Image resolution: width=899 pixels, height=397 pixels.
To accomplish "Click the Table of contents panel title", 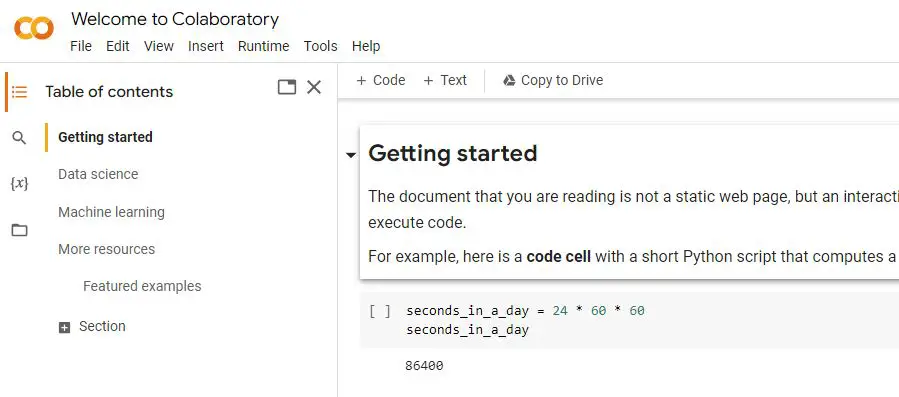I will coord(109,91).
